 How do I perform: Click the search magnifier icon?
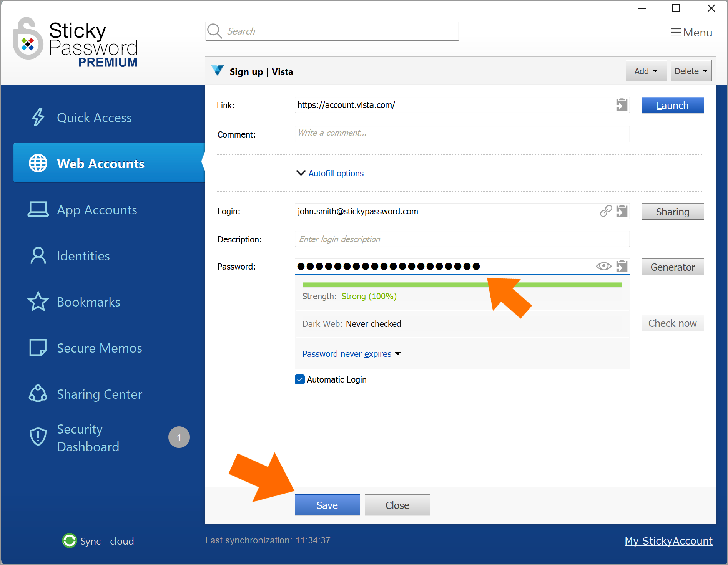tap(214, 31)
